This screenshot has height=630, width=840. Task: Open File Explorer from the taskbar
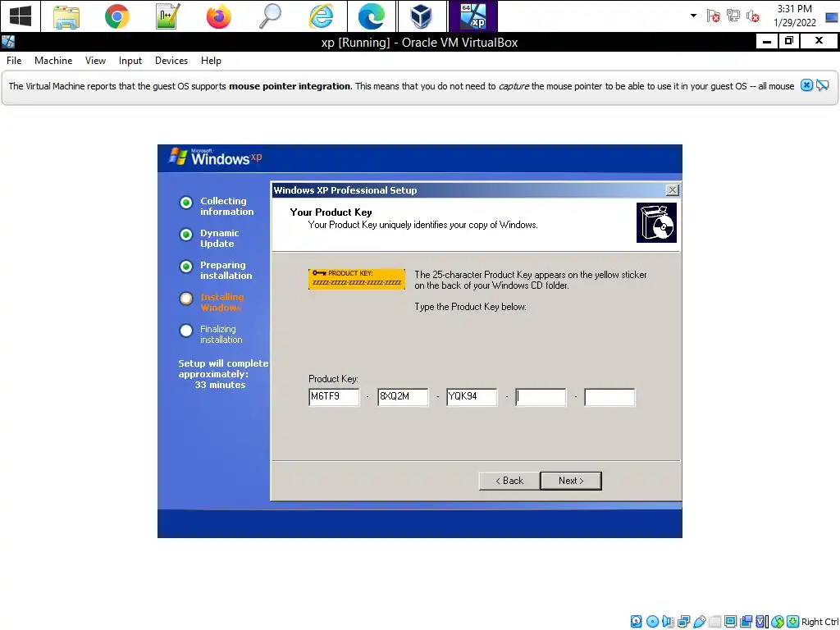click(66, 16)
